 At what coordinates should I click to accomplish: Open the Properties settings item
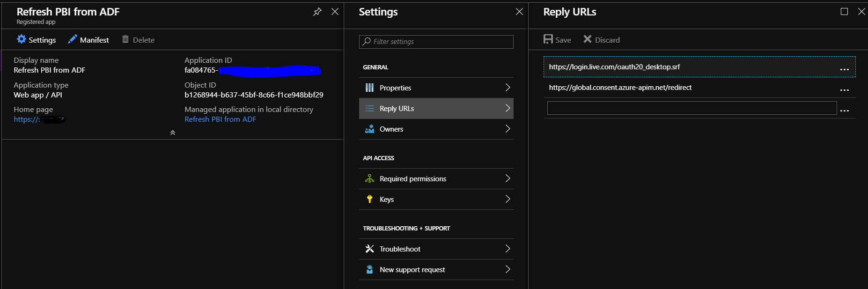(436, 88)
